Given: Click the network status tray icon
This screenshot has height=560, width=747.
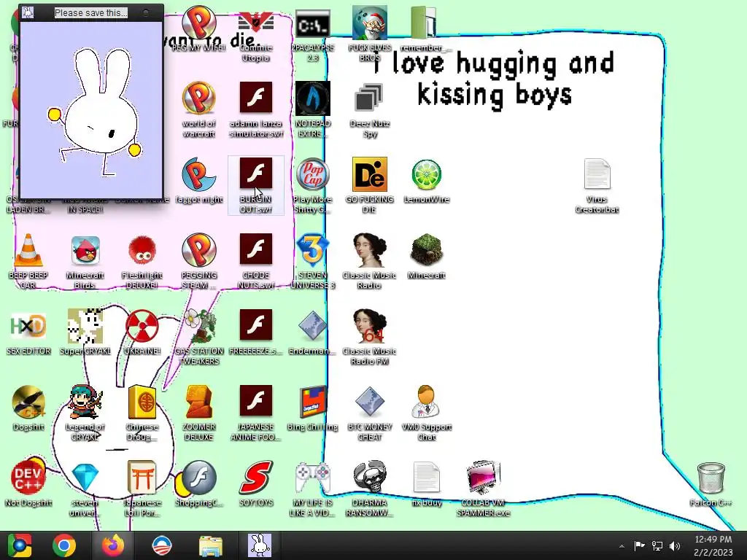Looking at the screenshot, I should [x=657, y=545].
